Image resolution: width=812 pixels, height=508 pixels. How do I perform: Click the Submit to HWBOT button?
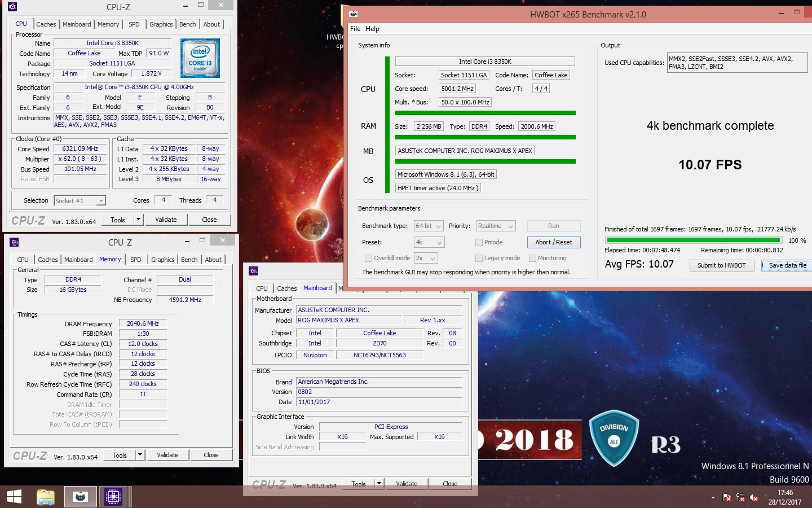tap(722, 265)
